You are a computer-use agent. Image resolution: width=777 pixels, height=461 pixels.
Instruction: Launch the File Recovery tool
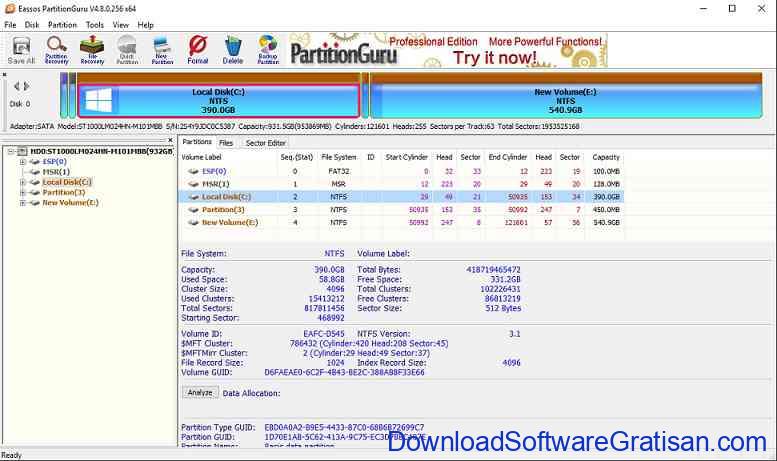(x=92, y=50)
